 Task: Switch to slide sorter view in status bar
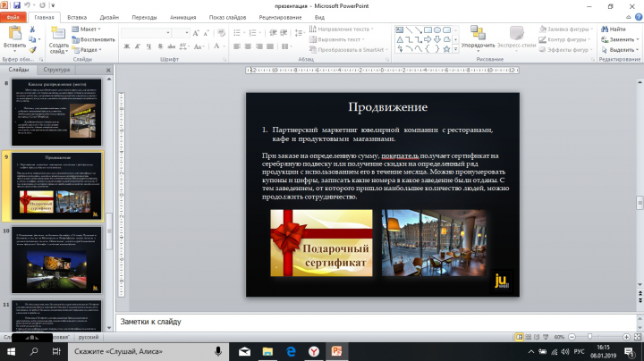[x=529, y=337]
